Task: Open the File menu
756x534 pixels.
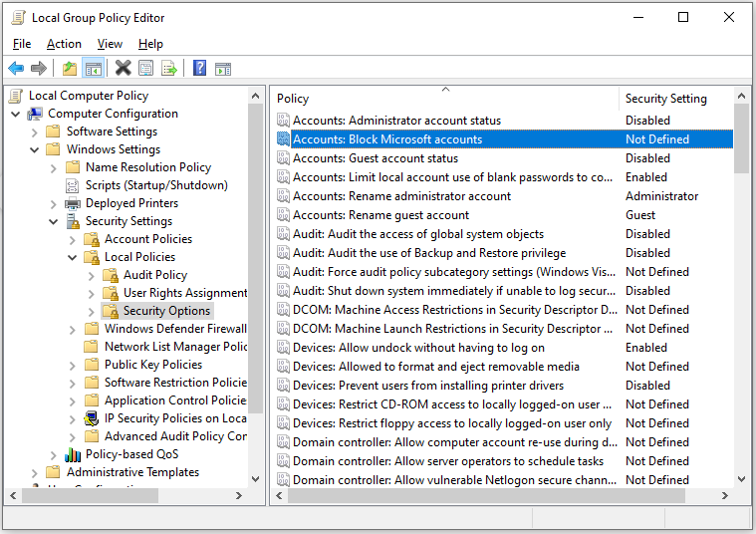Action: pos(22,44)
